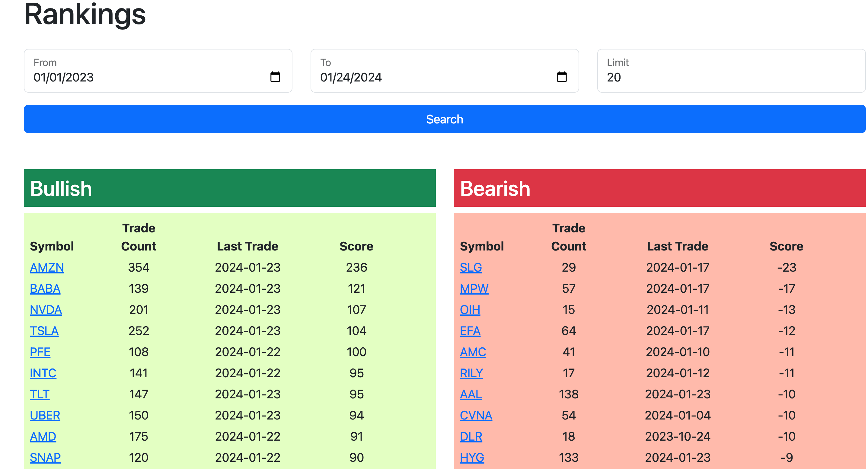Select AMD trade count 175
This screenshot has width=868, height=469.
[139, 437]
